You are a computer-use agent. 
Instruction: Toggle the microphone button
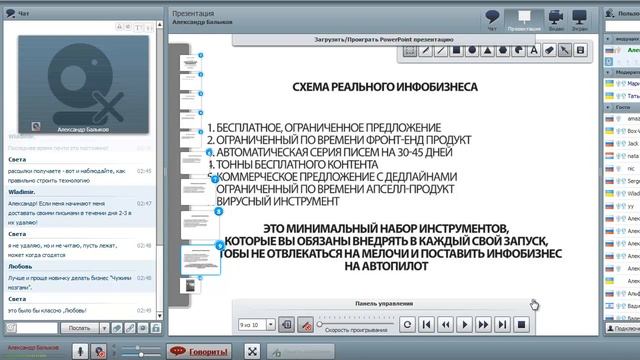pyautogui.click(x=80, y=351)
